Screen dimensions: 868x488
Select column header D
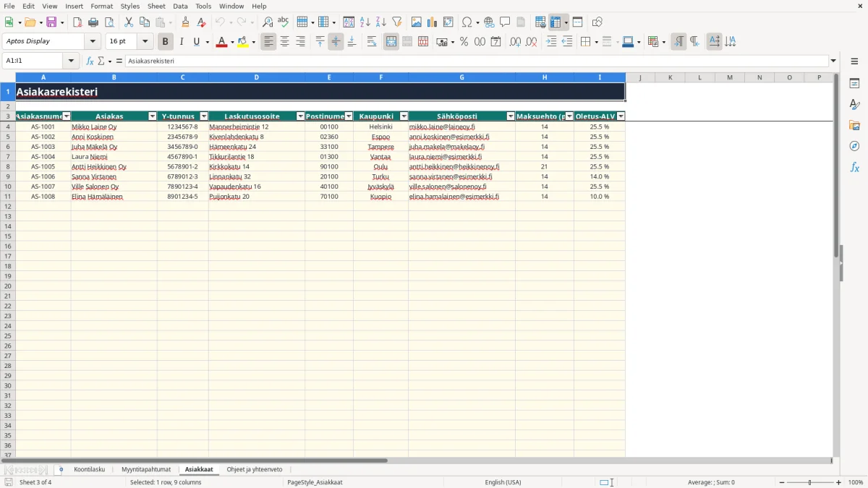257,77
